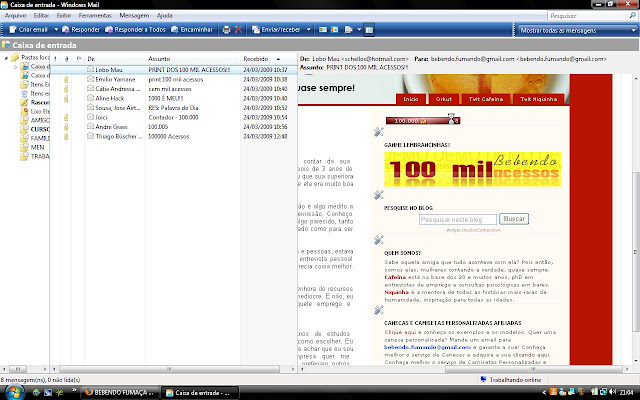Screen dimensions: 640x400
Task: Open the Find icon dropdown arrow
Action: pyautogui.click(x=359, y=29)
